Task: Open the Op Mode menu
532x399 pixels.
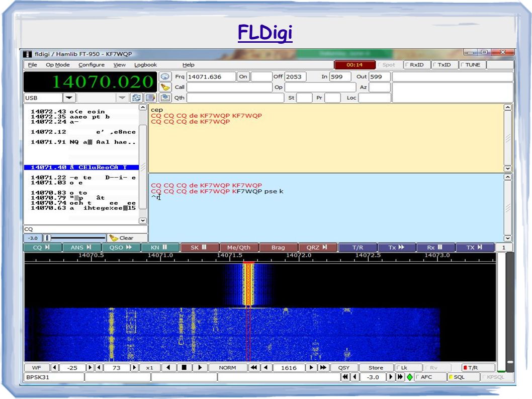Action: point(58,65)
